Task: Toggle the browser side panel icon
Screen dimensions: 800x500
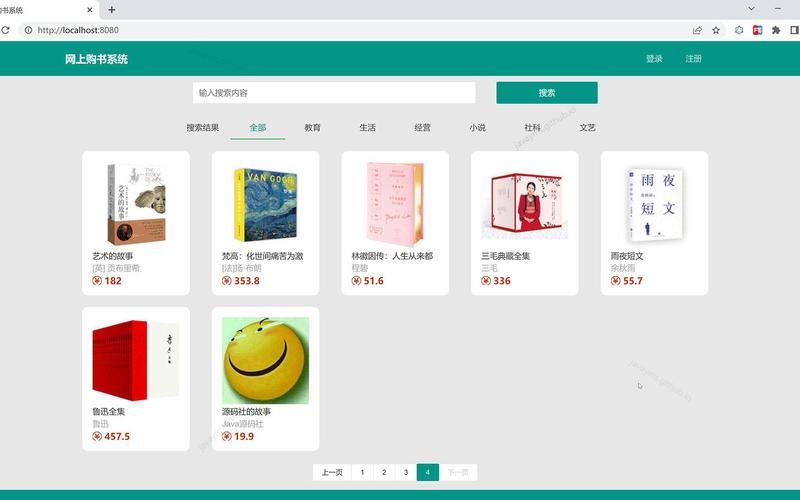Action: [795, 30]
